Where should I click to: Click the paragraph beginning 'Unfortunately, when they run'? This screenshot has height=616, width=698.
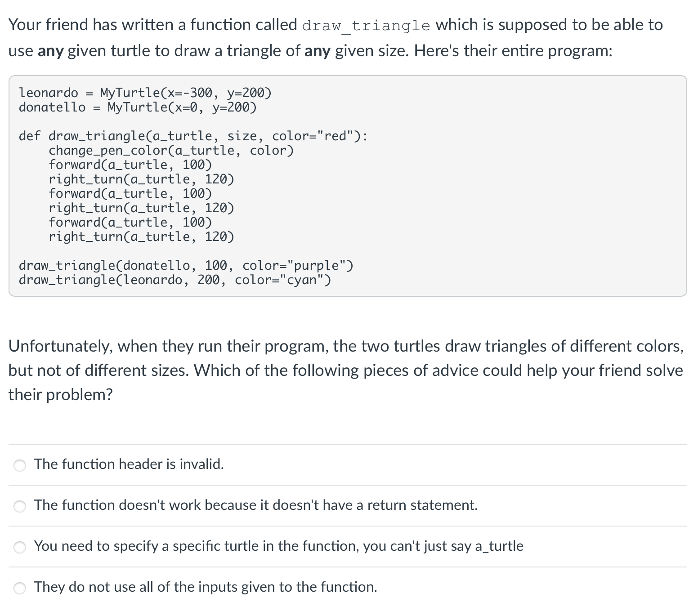point(345,370)
